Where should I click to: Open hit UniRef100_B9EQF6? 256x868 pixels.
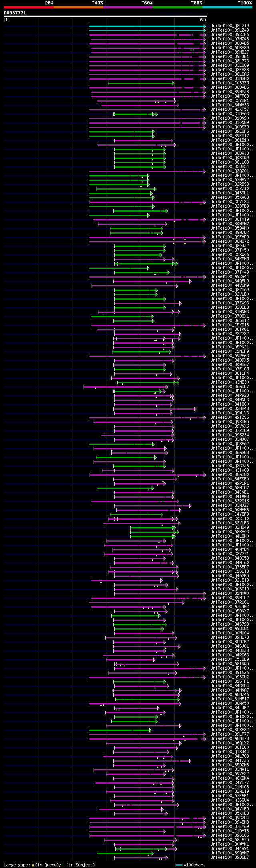(230, 132)
